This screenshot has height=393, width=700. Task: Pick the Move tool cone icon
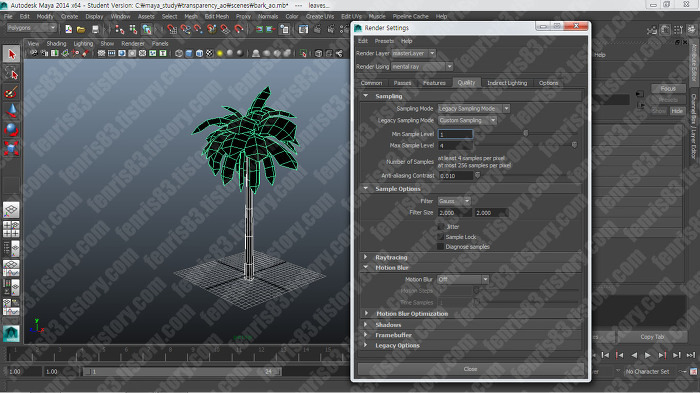click(11, 111)
